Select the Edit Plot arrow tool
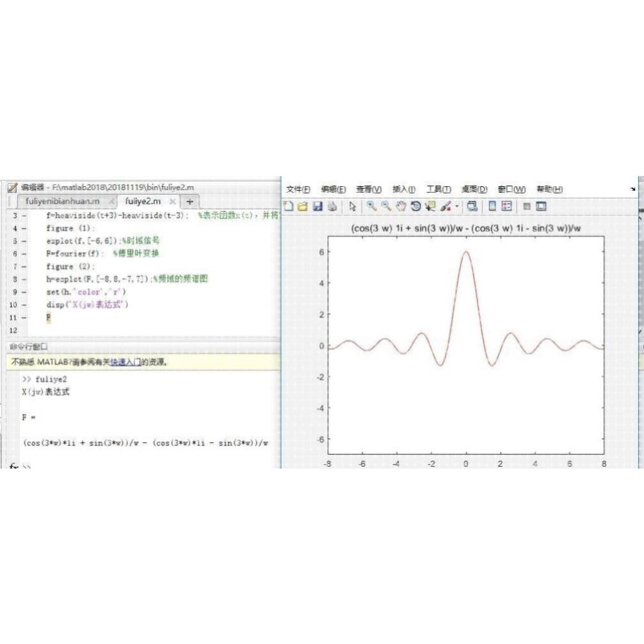 (x=352, y=206)
